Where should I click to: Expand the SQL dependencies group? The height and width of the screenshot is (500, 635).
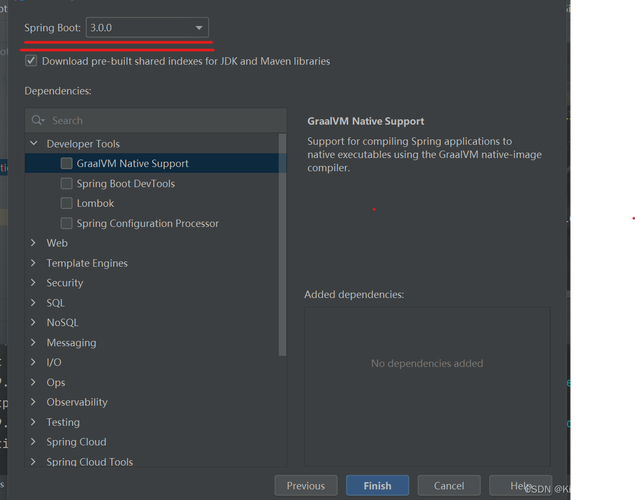click(34, 303)
